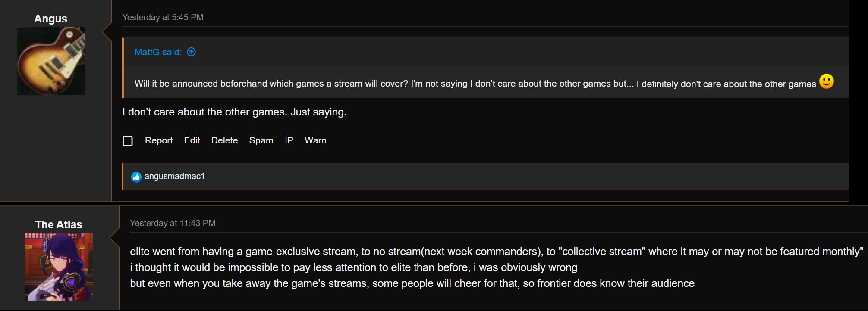Open The Atlas username profile link
This screenshot has width=868, height=311.
59,224
